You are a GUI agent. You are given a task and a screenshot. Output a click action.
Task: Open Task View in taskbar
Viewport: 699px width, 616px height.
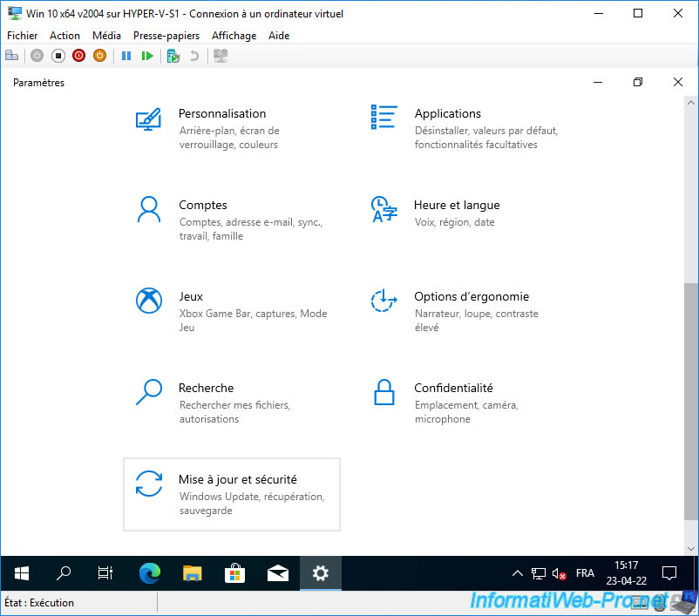[x=105, y=573]
